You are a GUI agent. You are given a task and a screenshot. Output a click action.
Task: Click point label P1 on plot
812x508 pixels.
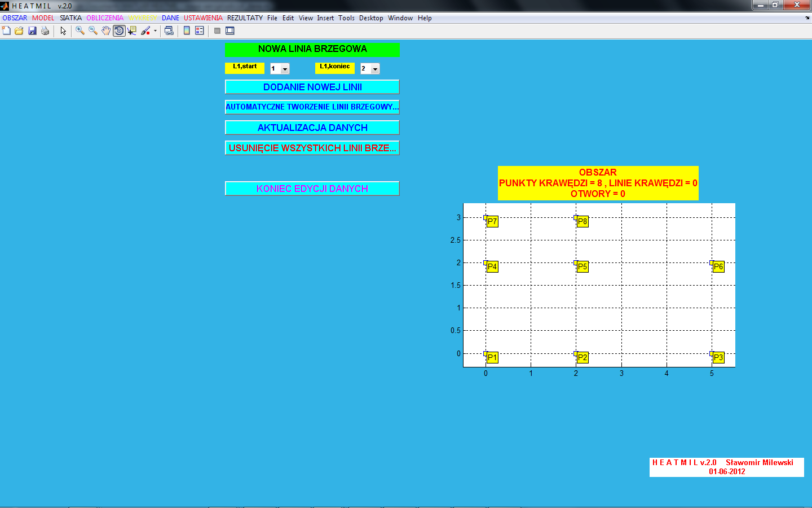[492, 357]
